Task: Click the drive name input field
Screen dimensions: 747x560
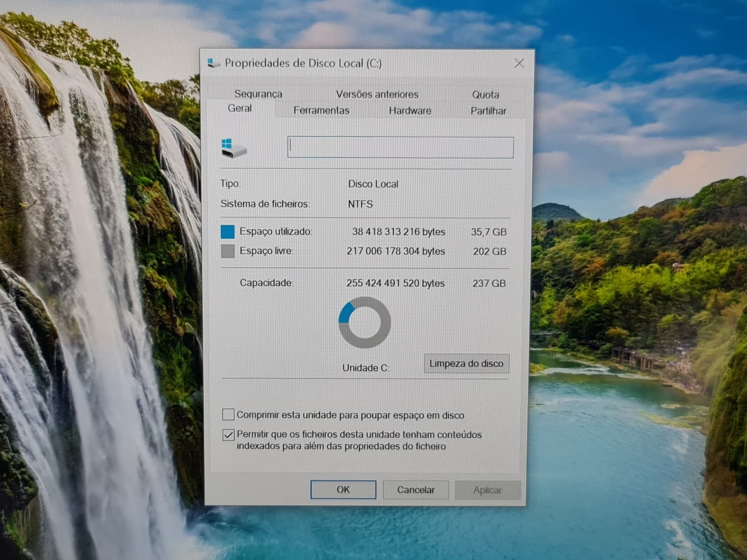Action: click(401, 147)
